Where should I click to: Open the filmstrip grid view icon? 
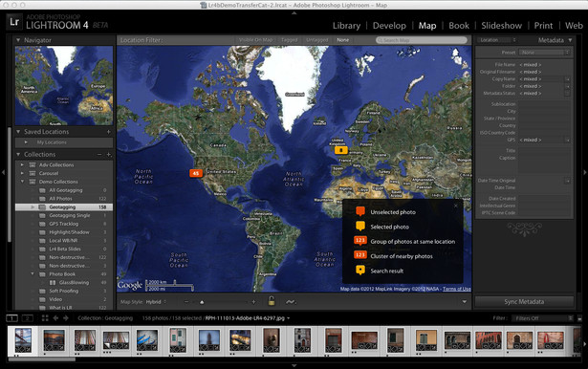pyautogui.click(x=45, y=318)
